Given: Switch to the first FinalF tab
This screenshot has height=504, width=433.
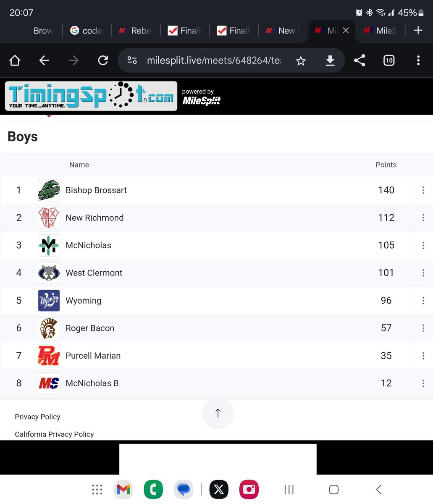Looking at the screenshot, I should (x=185, y=30).
